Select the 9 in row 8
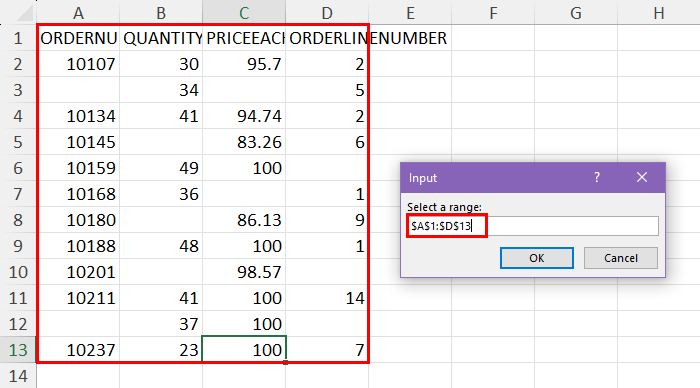The width and height of the screenshot is (700, 388). click(327, 220)
